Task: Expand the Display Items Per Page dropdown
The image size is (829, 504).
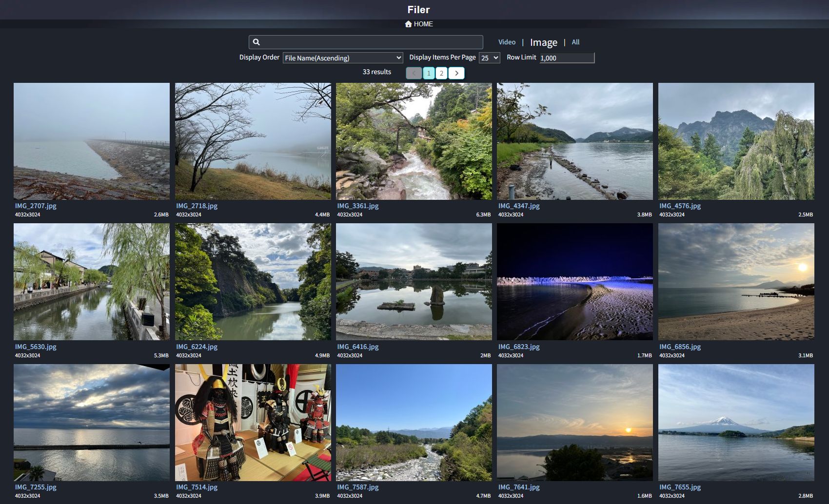Action: [x=489, y=58]
